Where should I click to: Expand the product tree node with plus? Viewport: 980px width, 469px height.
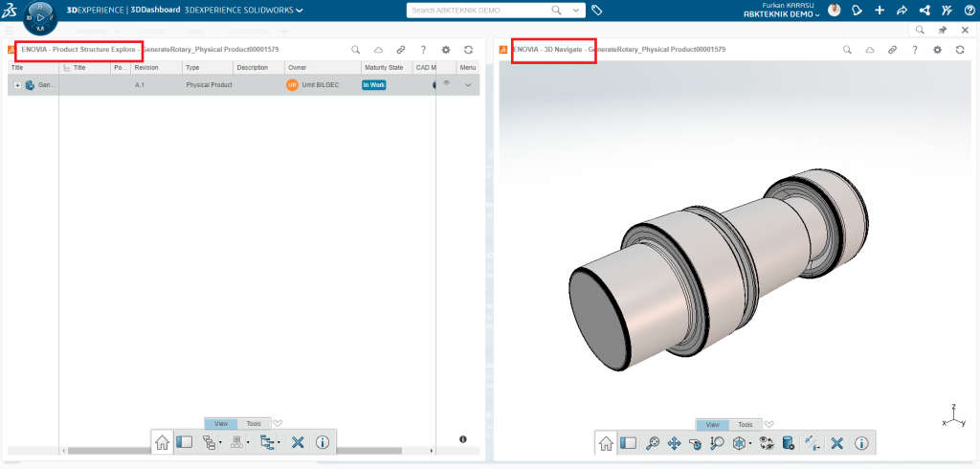click(x=17, y=85)
